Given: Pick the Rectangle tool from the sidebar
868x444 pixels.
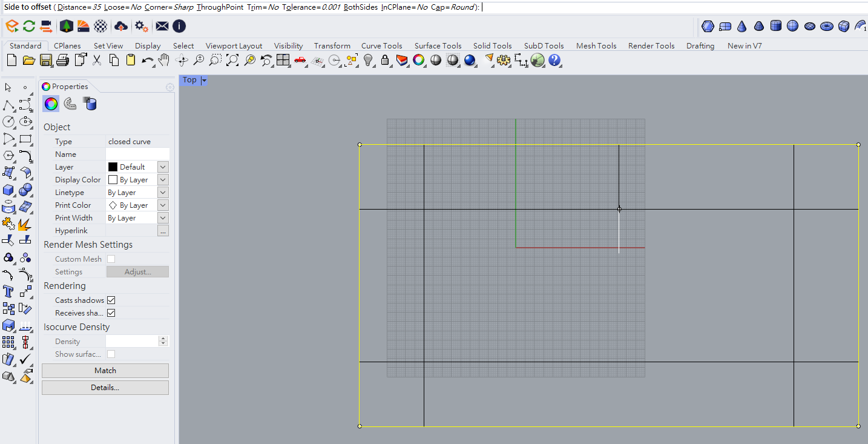Looking at the screenshot, I should pos(25,139).
